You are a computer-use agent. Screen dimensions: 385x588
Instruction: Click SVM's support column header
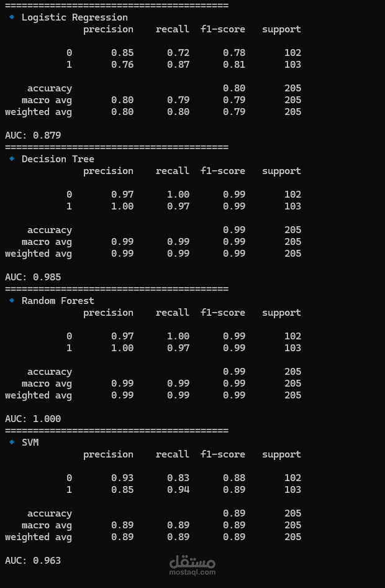click(x=282, y=455)
